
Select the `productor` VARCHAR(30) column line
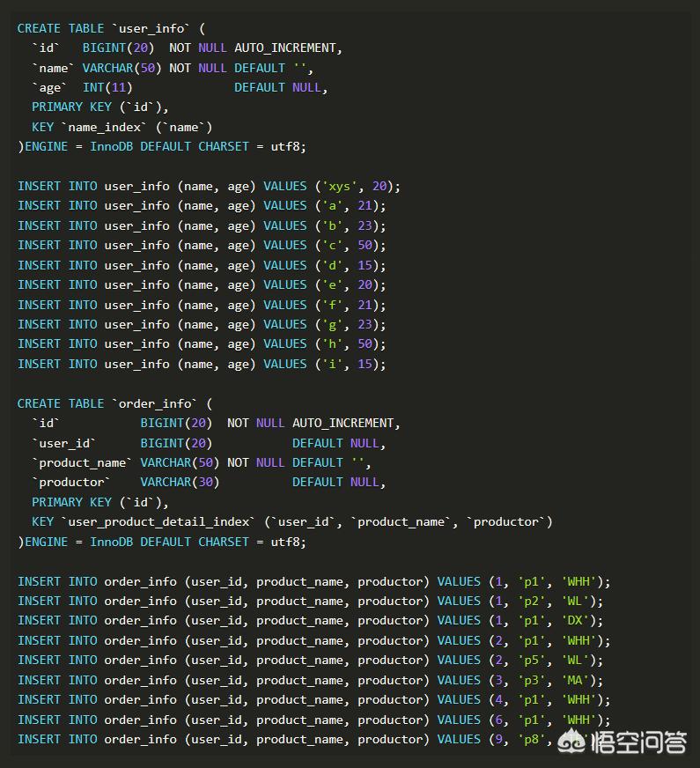209,483
